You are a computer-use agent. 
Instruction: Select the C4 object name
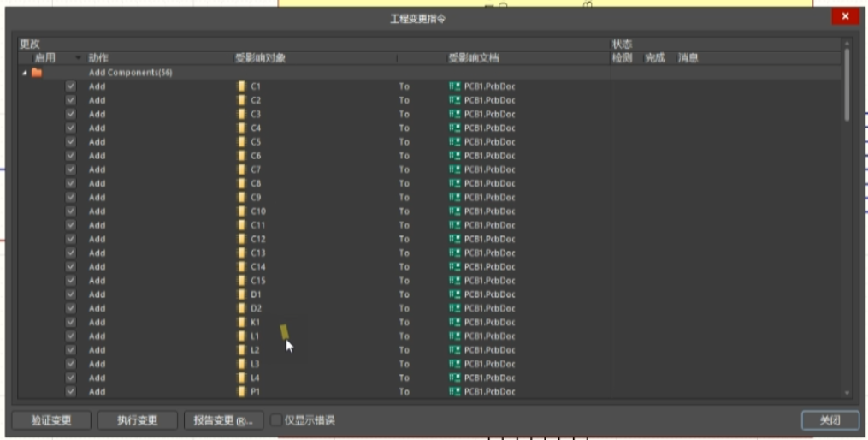coord(256,128)
